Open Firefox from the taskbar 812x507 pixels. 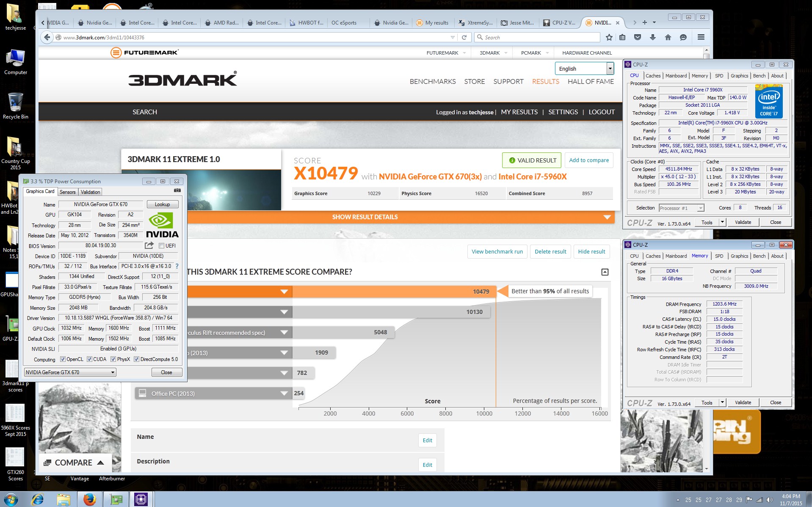pos(89,499)
